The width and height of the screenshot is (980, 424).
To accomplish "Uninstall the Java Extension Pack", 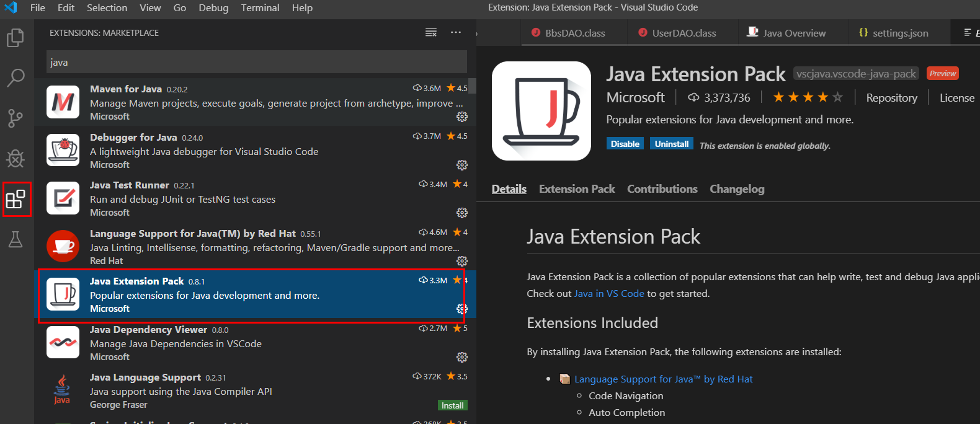I will 672,144.
